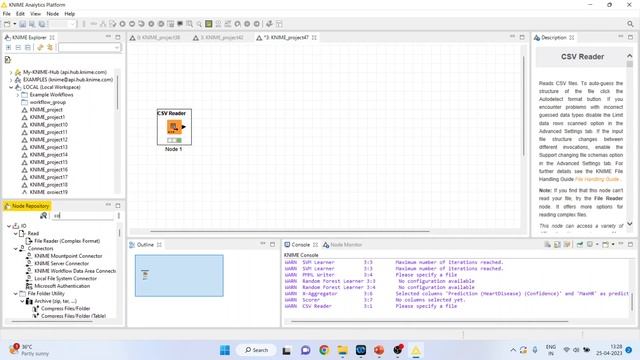The height and width of the screenshot is (360, 640).
Task: Maximize the KNIME Explorer panel
Action: (118, 37)
